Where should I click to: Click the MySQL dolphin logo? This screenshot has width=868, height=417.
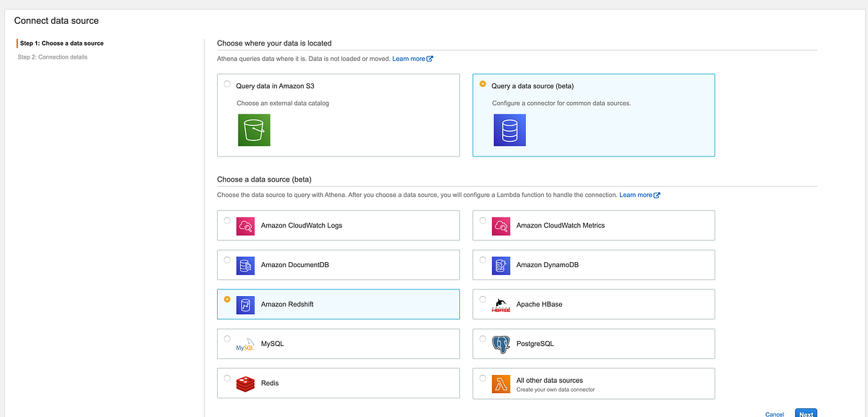click(245, 344)
